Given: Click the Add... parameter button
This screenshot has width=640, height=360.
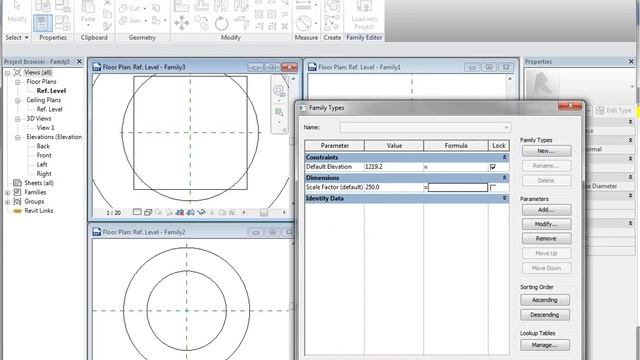Looking at the screenshot, I should click(x=546, y=210).
